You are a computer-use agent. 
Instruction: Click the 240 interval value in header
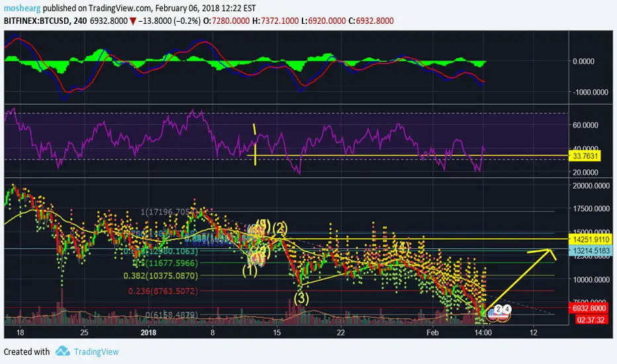(80, 21)
